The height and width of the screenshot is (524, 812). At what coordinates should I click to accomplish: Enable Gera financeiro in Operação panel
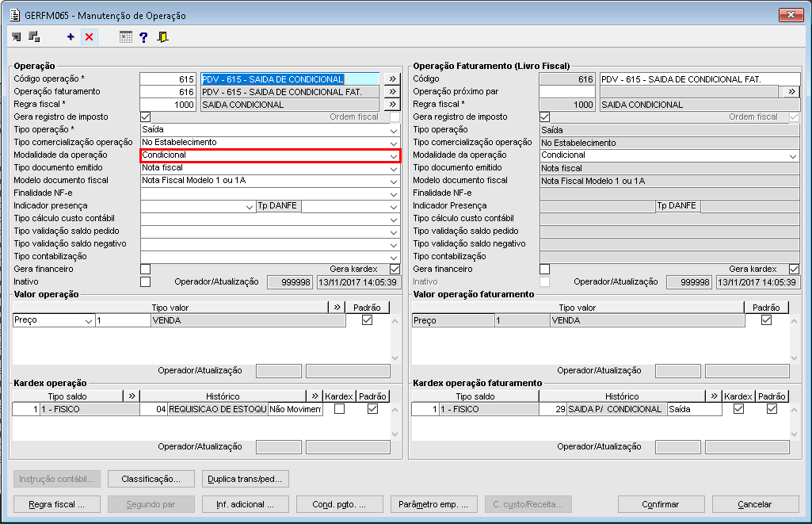146,269
